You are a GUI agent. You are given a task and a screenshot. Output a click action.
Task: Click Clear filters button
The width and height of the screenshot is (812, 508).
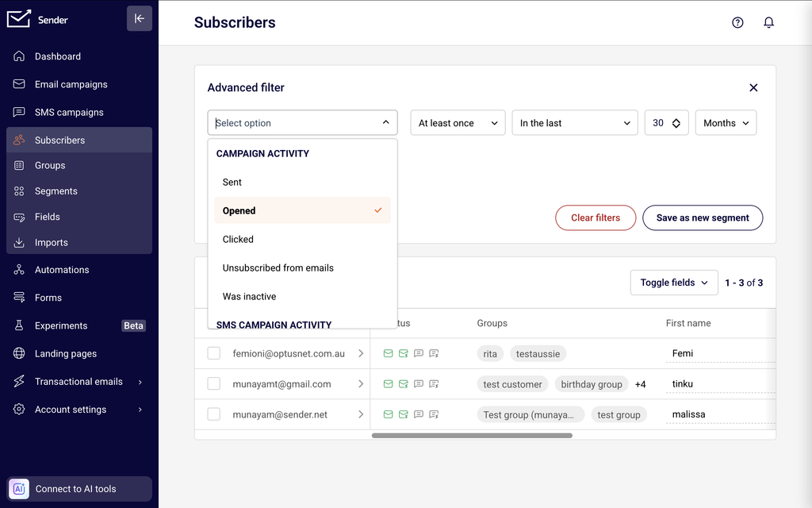pos(596,217)
